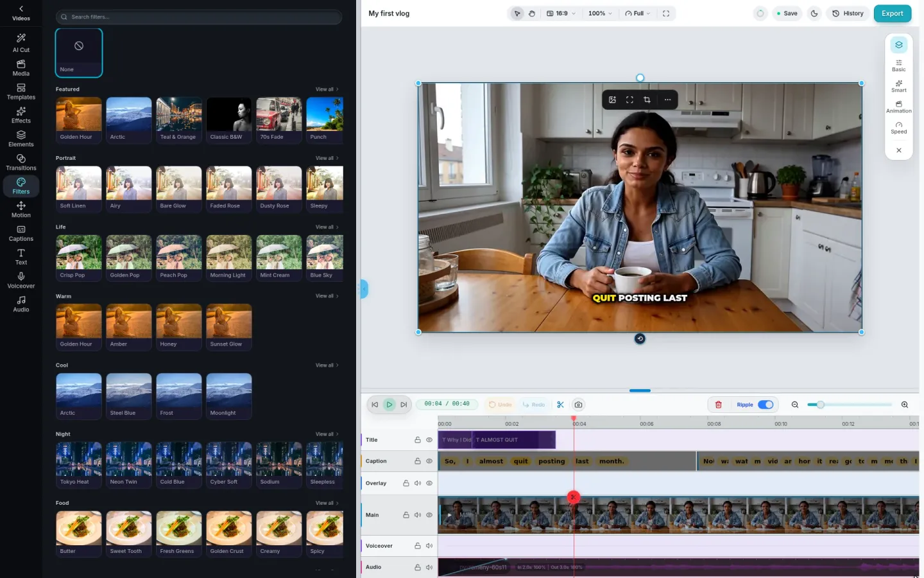
Task: Go back to Videos
Action: tap(21, 13)
